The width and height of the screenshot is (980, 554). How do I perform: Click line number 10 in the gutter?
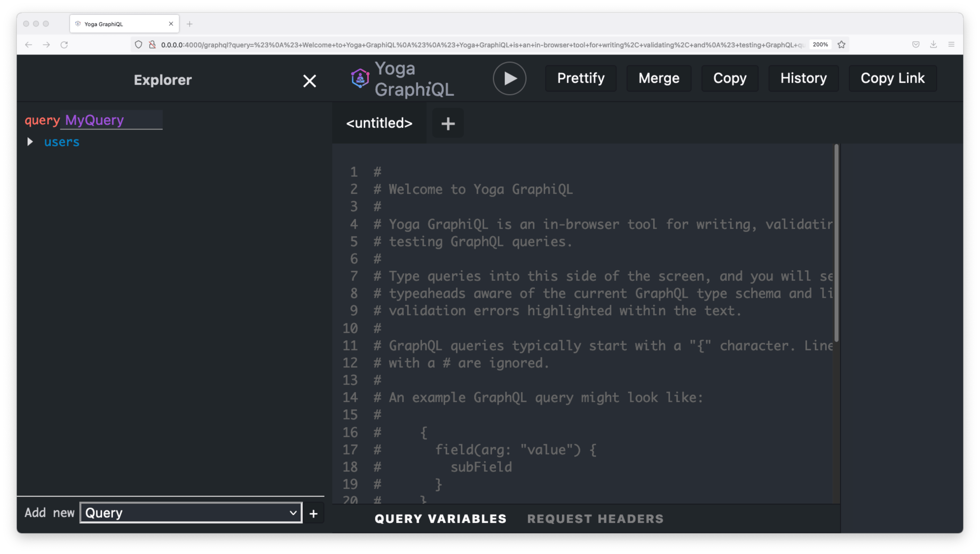click(350, 328)
